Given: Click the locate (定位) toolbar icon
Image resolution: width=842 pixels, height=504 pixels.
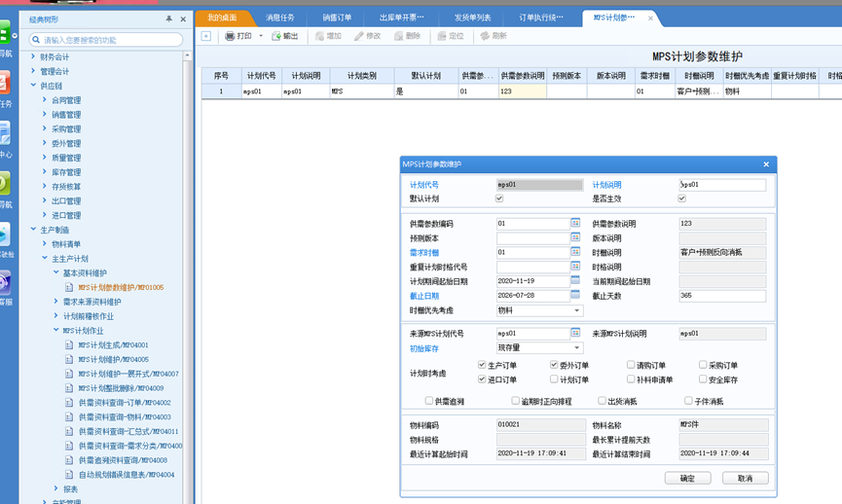Looking at the screenshot, I should pos(441,36).
